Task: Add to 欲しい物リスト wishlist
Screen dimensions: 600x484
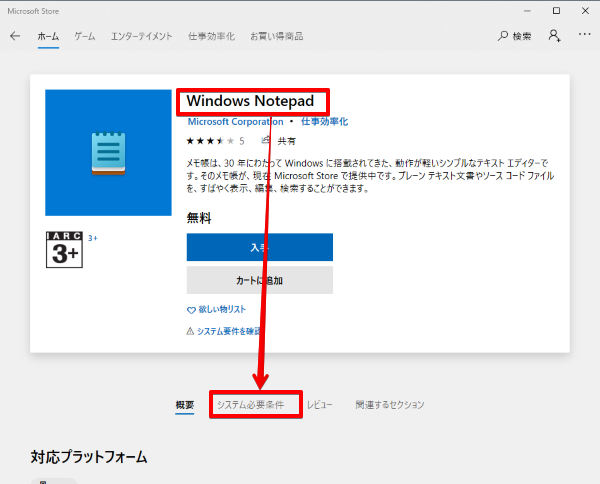Action: [216, 310]
